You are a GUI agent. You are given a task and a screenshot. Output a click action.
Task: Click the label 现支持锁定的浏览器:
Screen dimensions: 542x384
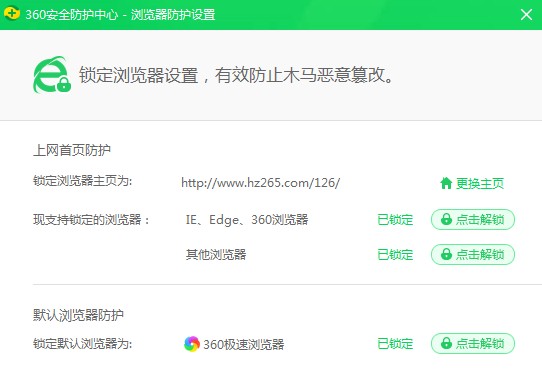coord(91,219)
